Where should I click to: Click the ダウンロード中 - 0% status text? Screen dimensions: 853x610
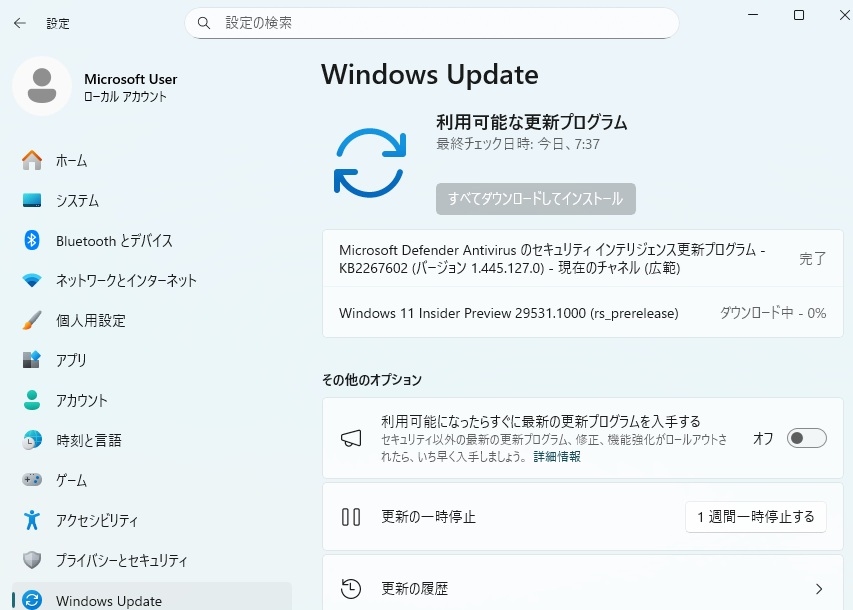(x=773, y=313)
